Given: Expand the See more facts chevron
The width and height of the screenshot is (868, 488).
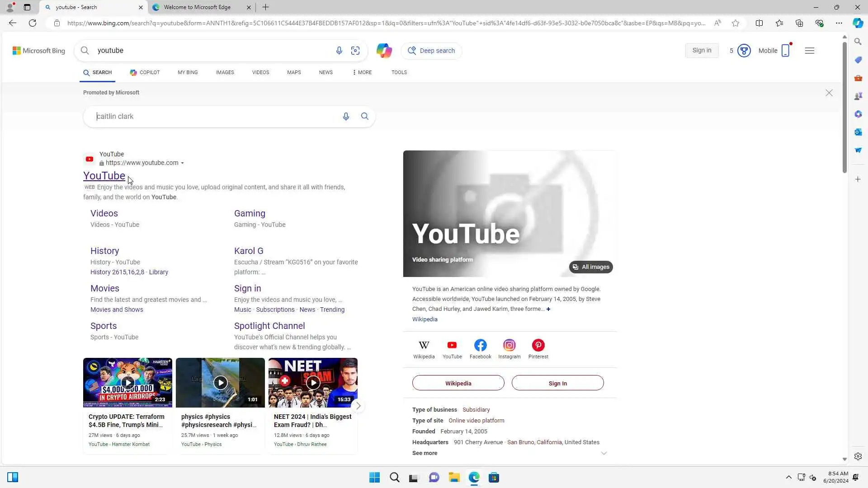Looking at the screenshot, I should pyautogui.click(x=604, y=453).
